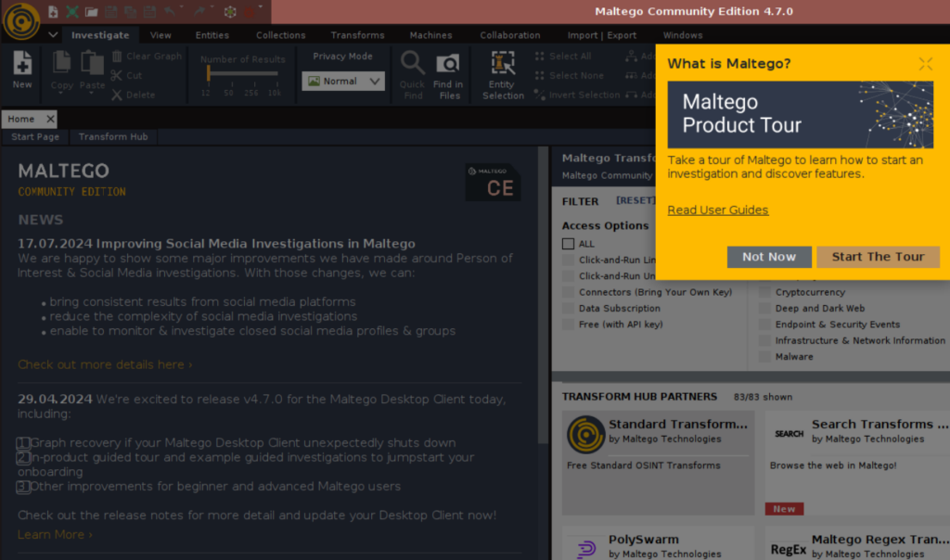The image size is (950, 560).
Task: Click the Delete X icon
Action: pyautogui.click(x=116, y=95)
